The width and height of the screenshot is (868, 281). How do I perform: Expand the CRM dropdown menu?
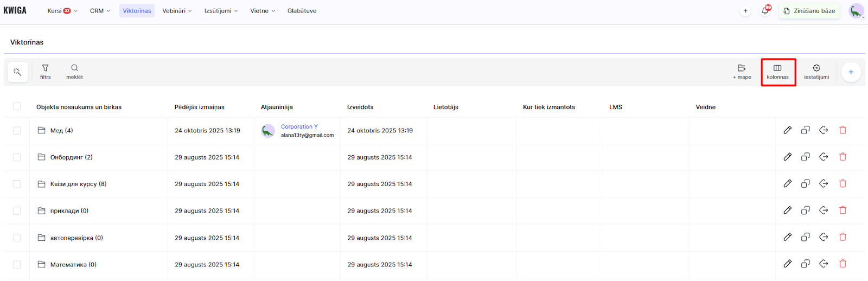click(100, 11)
